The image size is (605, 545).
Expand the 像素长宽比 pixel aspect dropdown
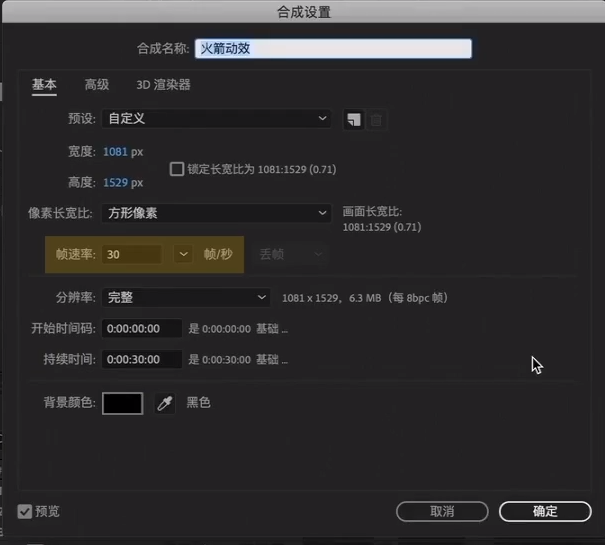(x=216, y=213)
